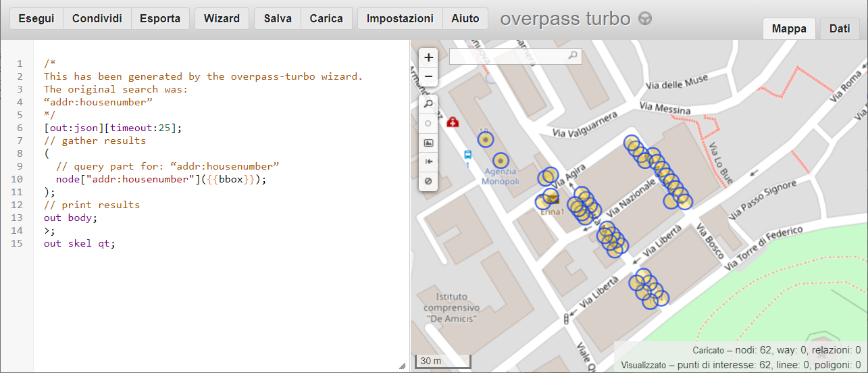Toggle the data overlay visibility icon
The width and height of the screenshot is (868, 373).
[x=428, y=181]
